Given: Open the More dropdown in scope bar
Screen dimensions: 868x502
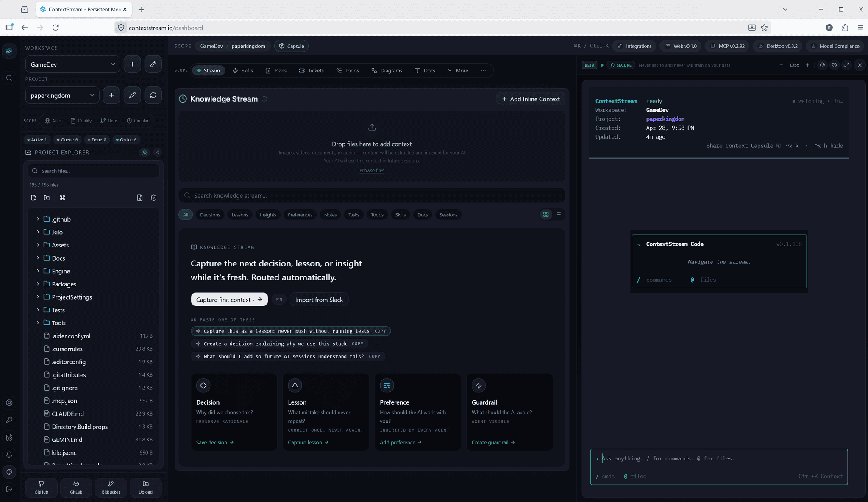Looking at the screenshot, I should click(x=458, y=70).
